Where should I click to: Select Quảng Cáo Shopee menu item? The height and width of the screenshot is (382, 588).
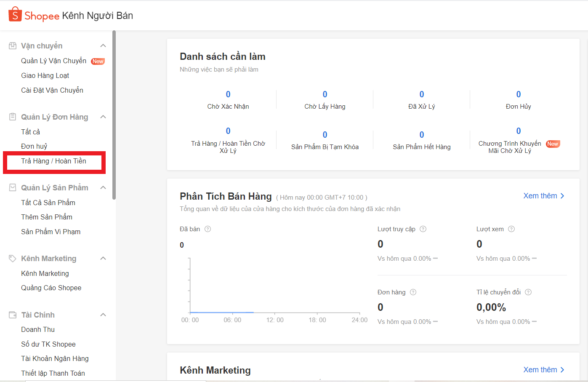[x=51, y=288]
